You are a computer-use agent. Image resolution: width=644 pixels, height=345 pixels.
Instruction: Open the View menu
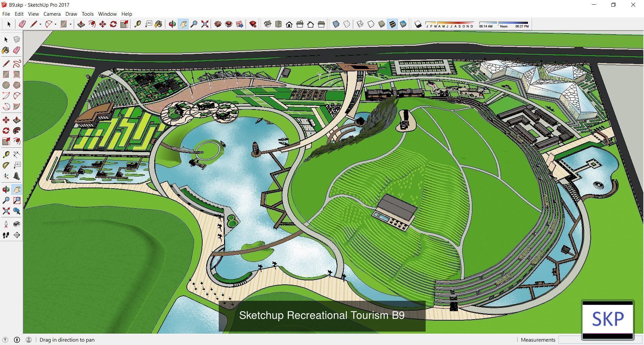click(x=34, y=14)
